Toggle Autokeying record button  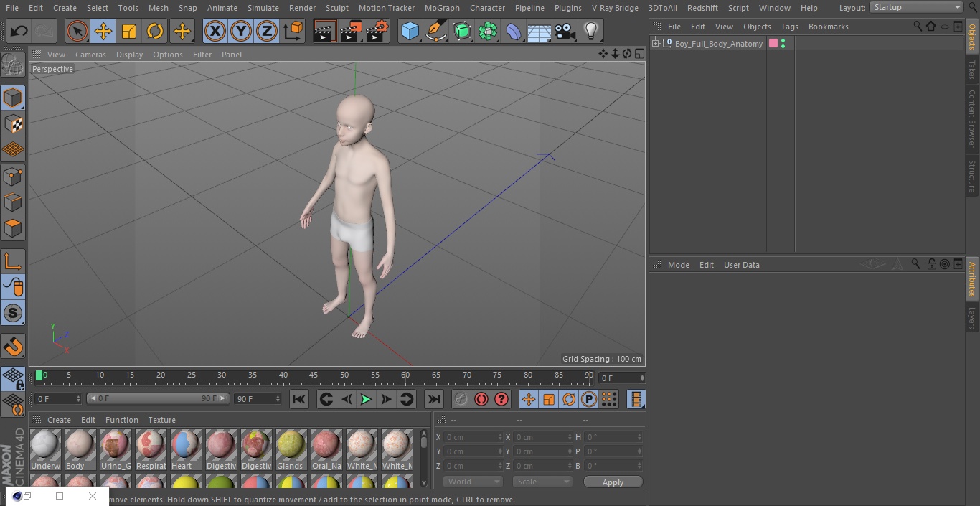tap(481, 400)
